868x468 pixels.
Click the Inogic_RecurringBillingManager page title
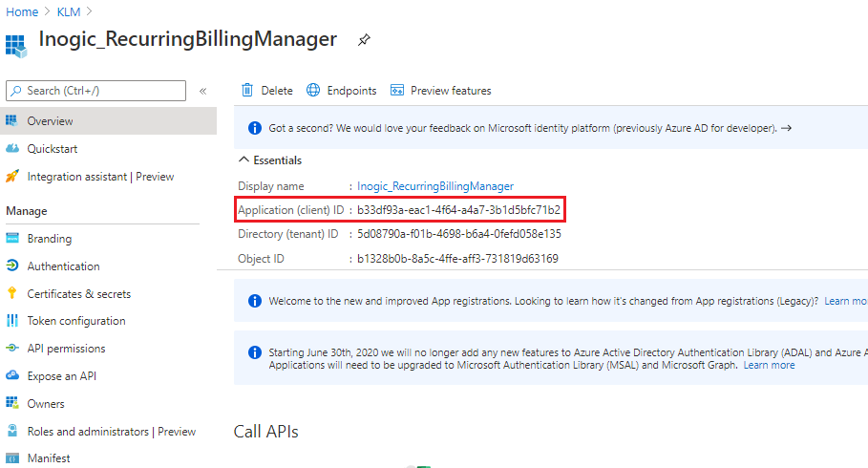coord(188,39)
